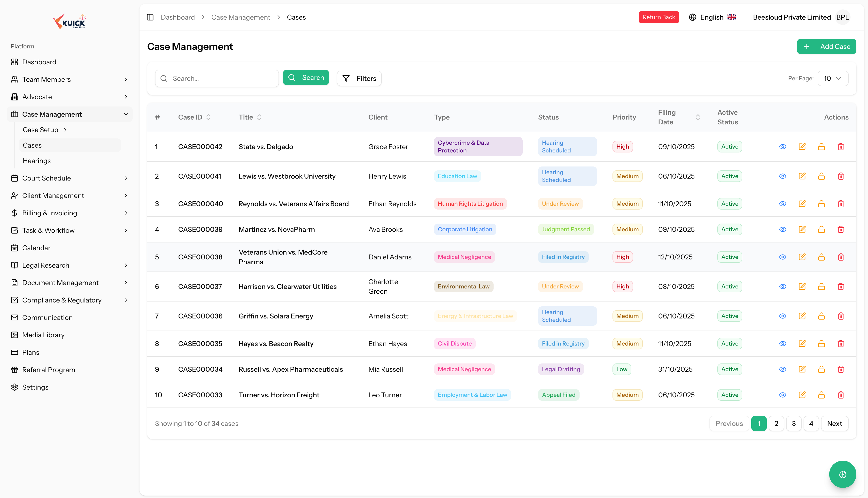Expand Case Setup submenu

(45, 130)
